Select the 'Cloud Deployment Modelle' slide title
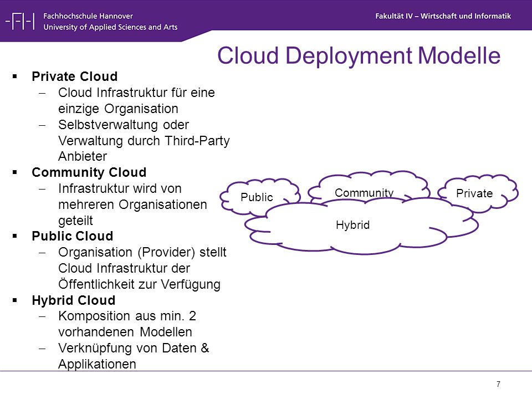The image size is (532, 399). 359,55
